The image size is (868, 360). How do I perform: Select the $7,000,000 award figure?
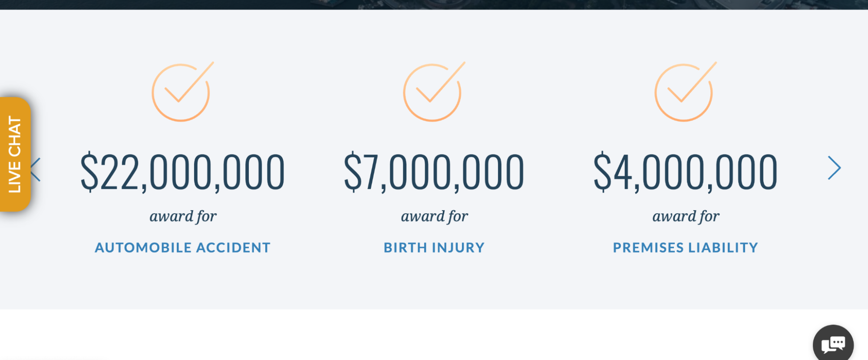(x=434, y=172)
